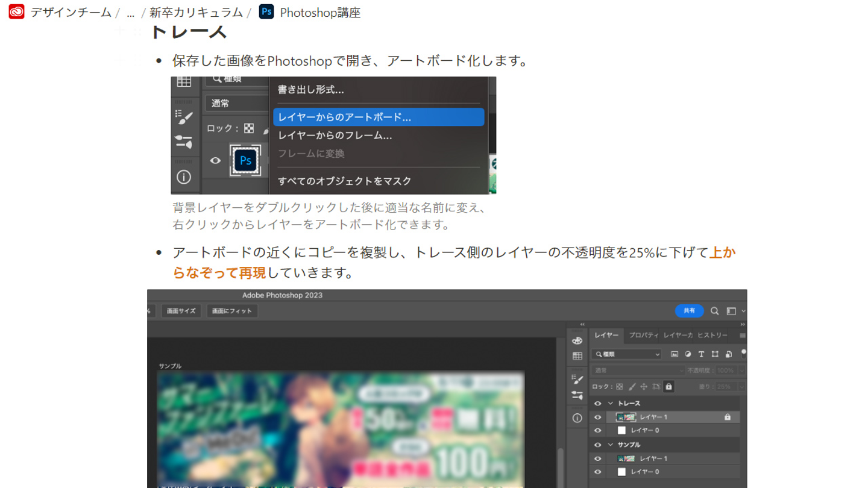The width and height of the screenshot is (868, 488).
Task: Click the greyed-out フレームに変換 menu entry
Action: (x=311, y=154)
